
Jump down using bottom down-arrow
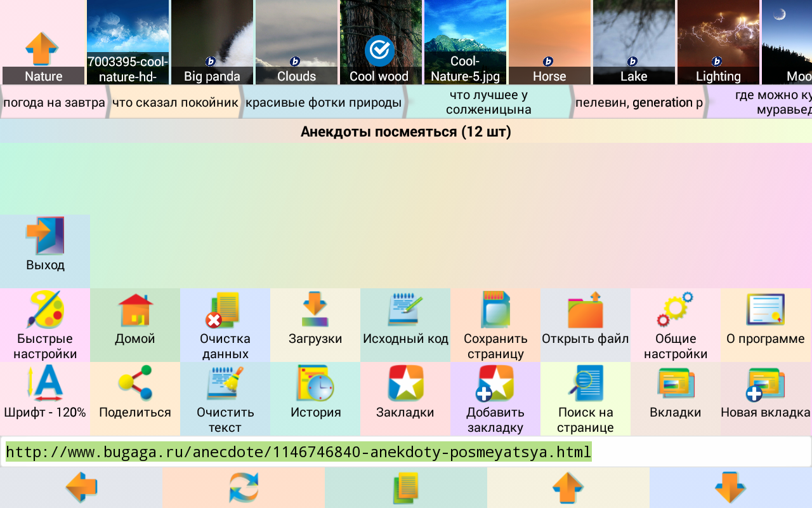click(x=731, y=488)
